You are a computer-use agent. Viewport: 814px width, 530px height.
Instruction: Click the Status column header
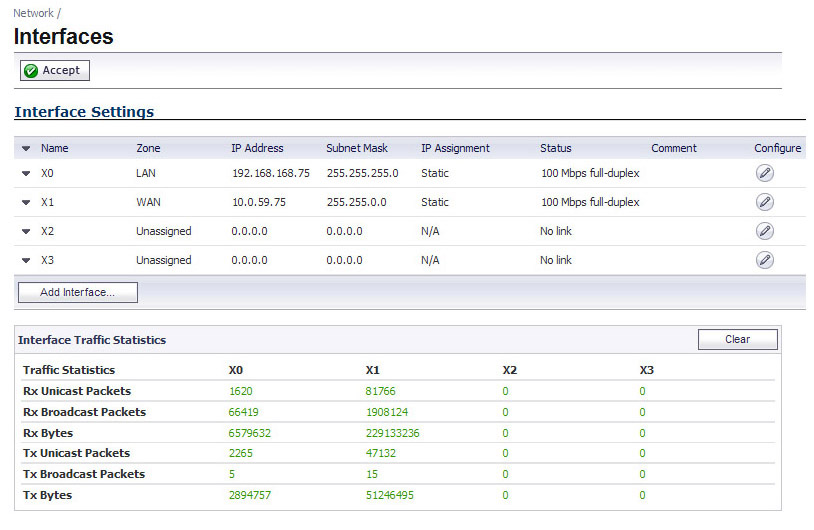[x=555, y=148]
